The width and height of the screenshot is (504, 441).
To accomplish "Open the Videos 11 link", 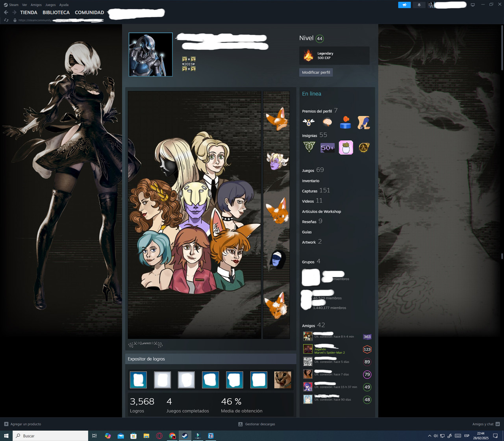I will tap(312, 201).
